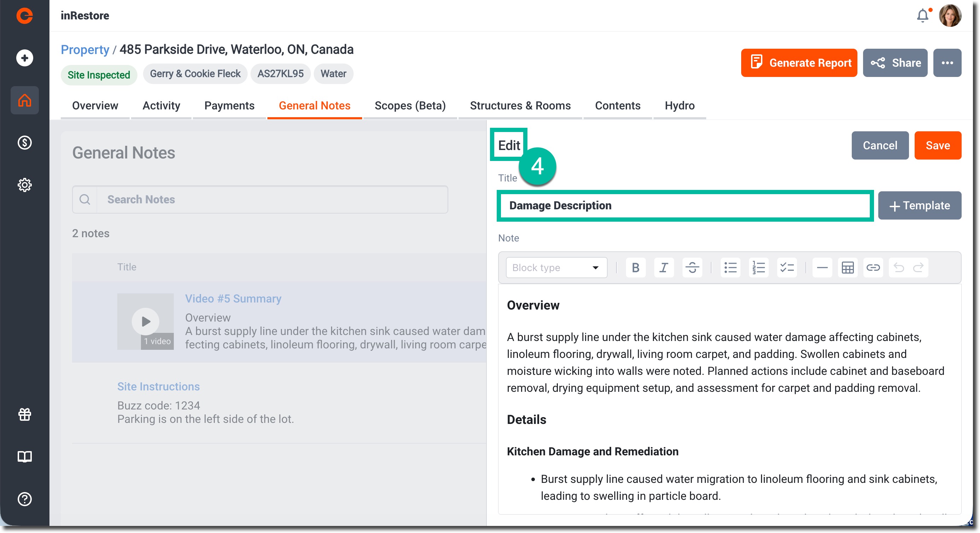This screenshot has height=533, width=980.
Task: Open the Block type dropdown
Action: (x=556, y=268)
